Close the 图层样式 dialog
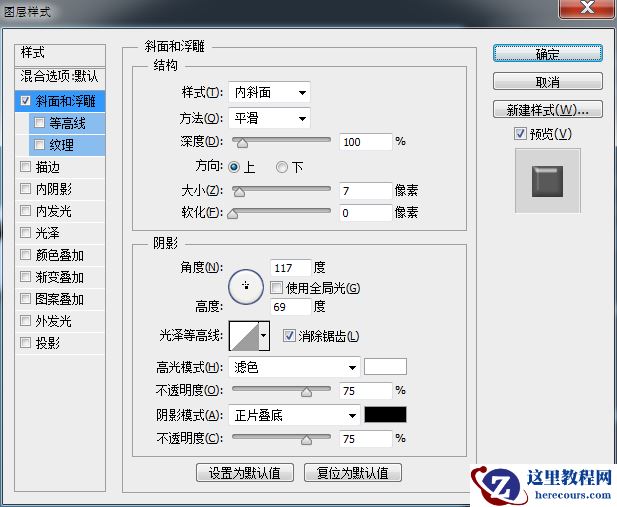Image resolution: width=617 pixels, height=507 pixels. click(x=587, y=8)
